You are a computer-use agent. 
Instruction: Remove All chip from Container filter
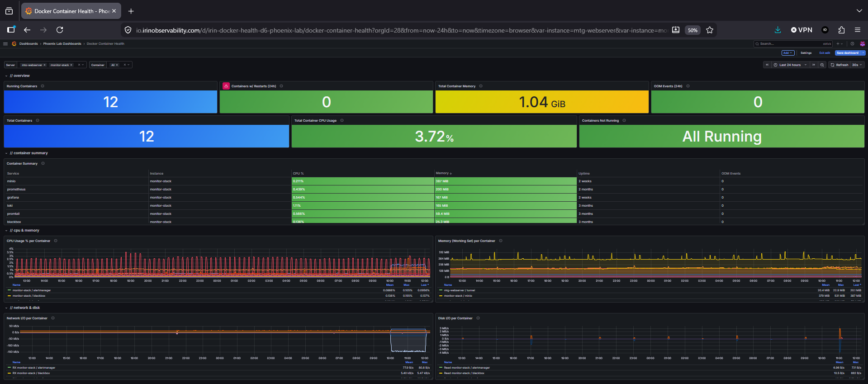[x=117, y=65]
